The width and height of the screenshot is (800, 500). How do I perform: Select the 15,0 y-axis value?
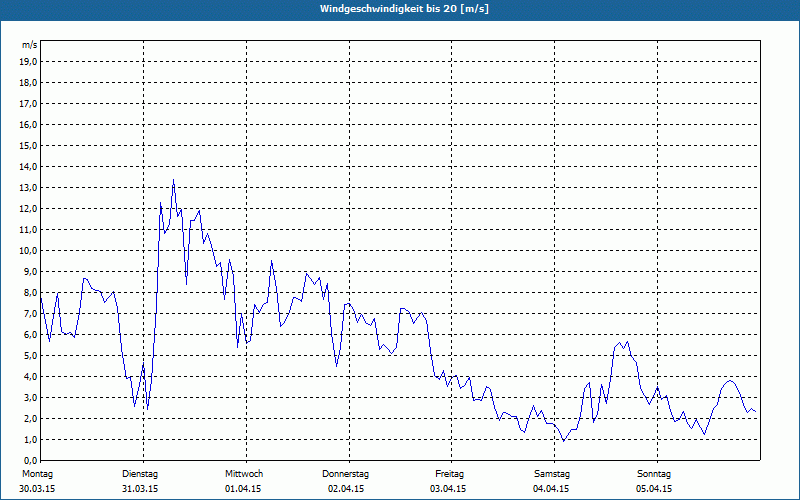(30, 146)
